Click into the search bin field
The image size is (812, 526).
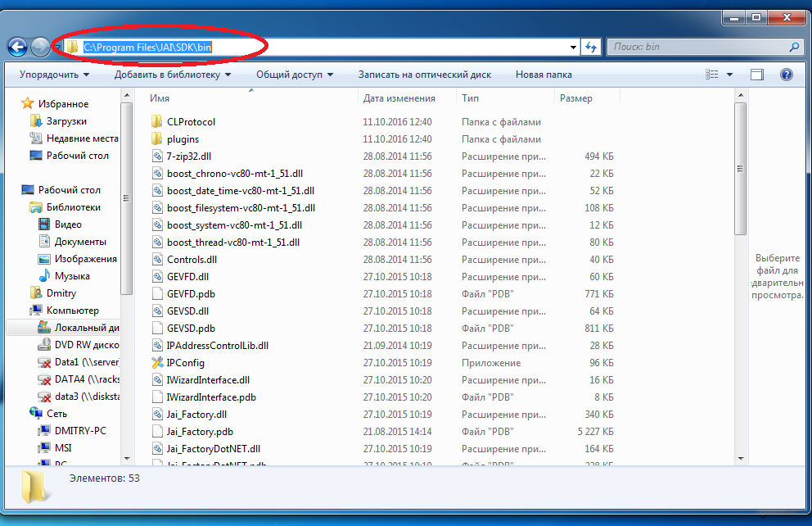(696, 48)
